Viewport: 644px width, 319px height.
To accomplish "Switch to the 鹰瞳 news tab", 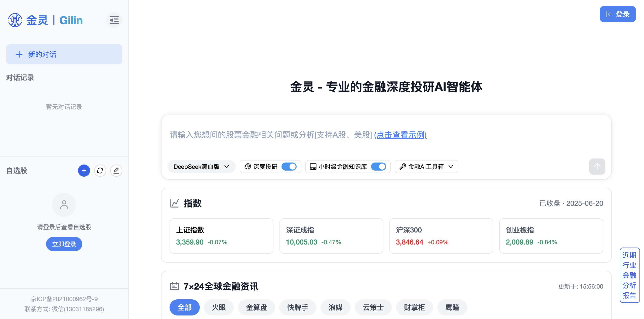I will pyautogui.click(x=452, y=307).
